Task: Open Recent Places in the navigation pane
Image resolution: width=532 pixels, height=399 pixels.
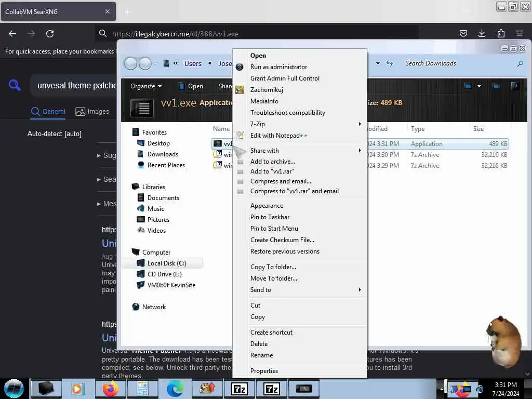Action: point(166,165)
